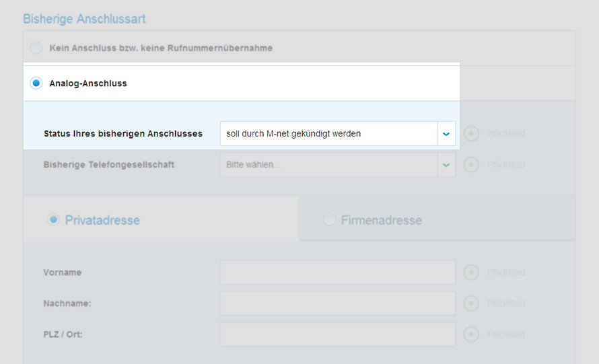Click Pflichtfeld icon next to PLZ / Ort field
599x364 pixels.
(472, 334)
